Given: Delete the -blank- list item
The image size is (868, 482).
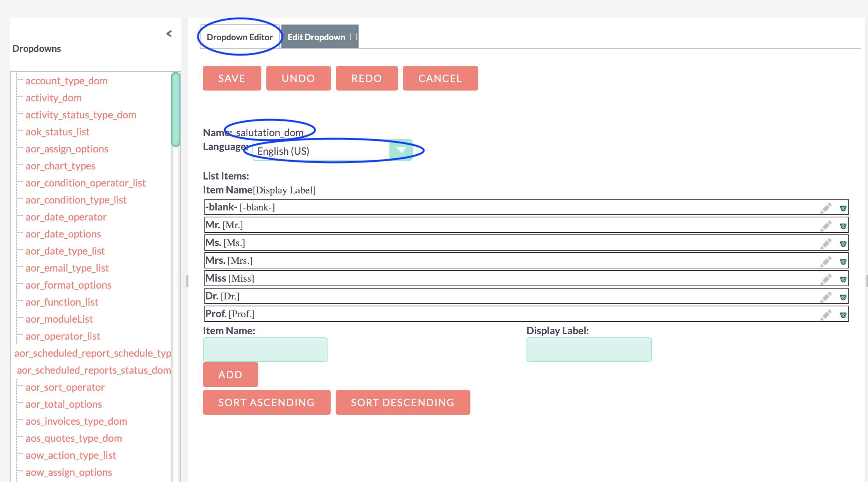Looking at the screenshot, I should click(x=843, y=209).
